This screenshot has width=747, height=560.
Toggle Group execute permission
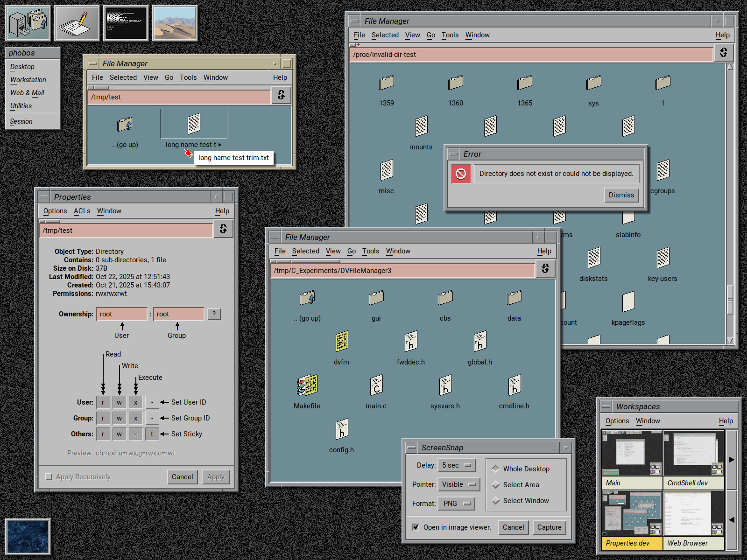click(x=136, y=418)
